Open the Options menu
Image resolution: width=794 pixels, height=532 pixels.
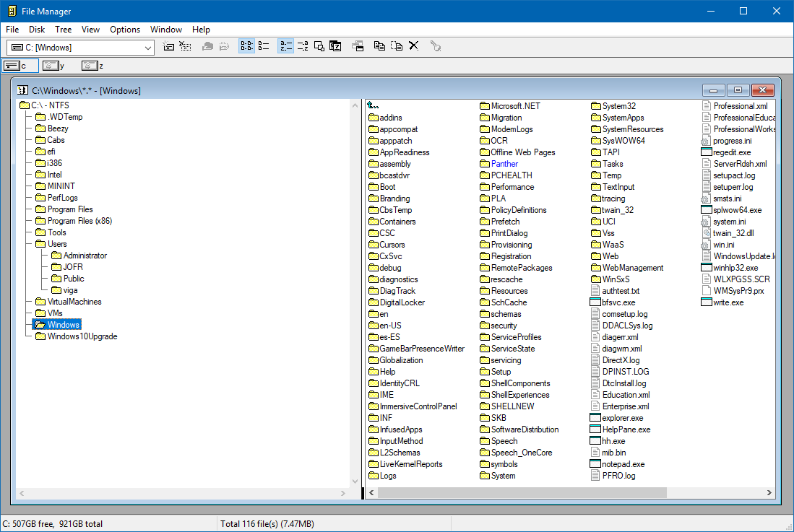pyautogui.click(x=125, y=30)
